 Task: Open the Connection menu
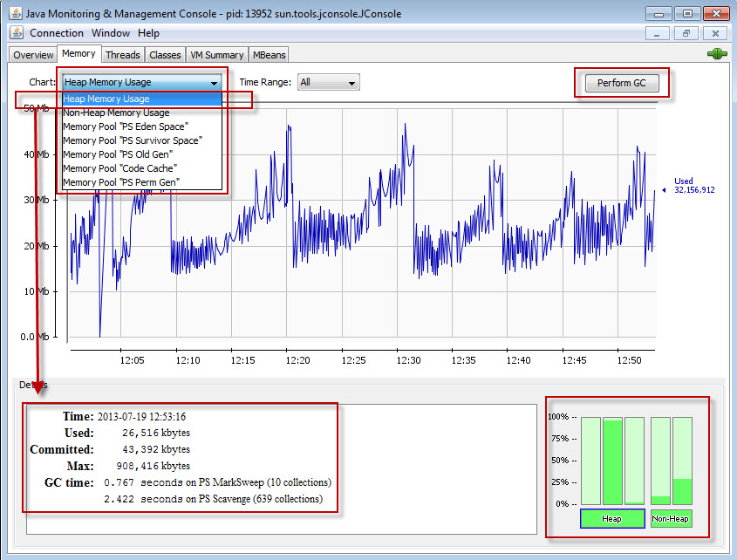point(57,33)
